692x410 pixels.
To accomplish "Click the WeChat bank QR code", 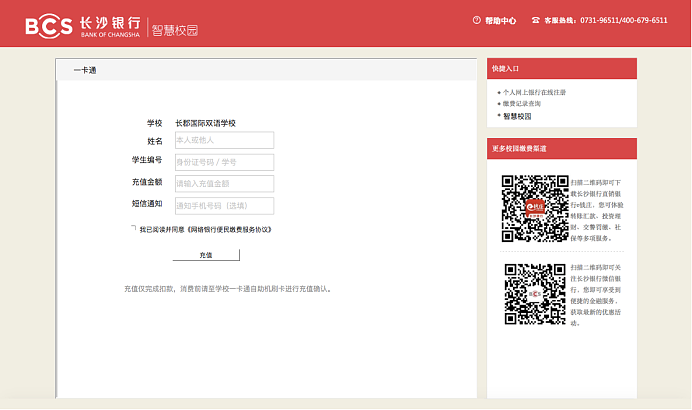I will click(x=535, y=294).
